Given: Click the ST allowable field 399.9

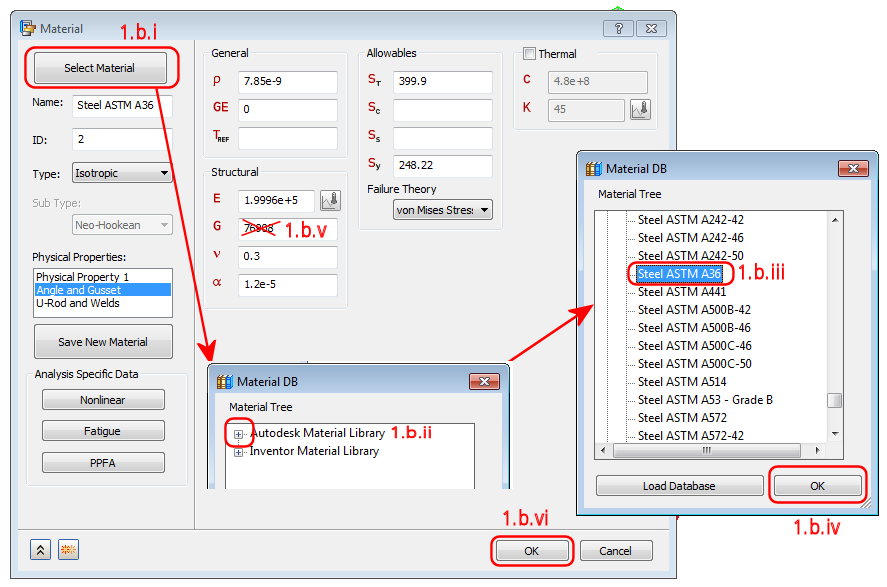Looking at the screenshot, I should (x=443, y=81).
